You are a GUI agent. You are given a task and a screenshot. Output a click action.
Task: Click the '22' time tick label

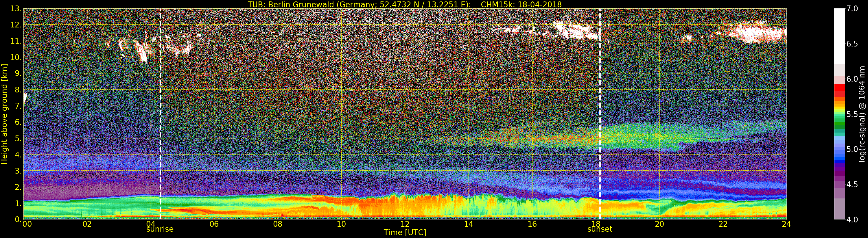coord(723,224)
